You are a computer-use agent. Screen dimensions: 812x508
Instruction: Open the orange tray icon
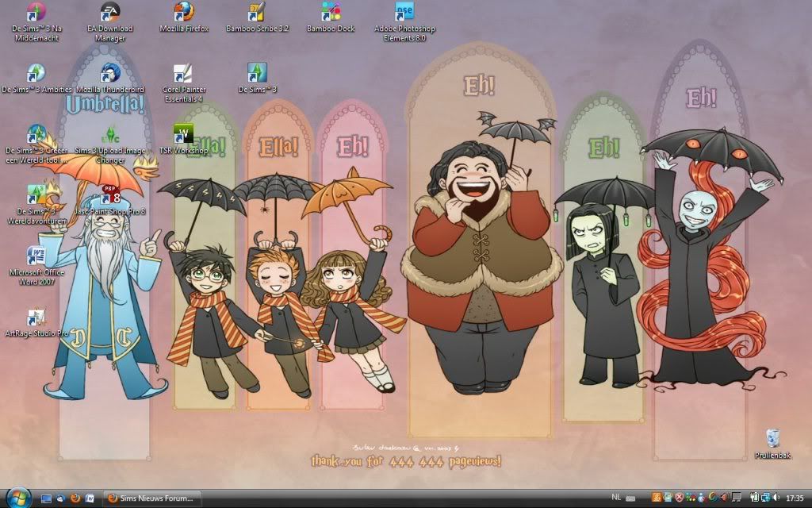[656, 498]
